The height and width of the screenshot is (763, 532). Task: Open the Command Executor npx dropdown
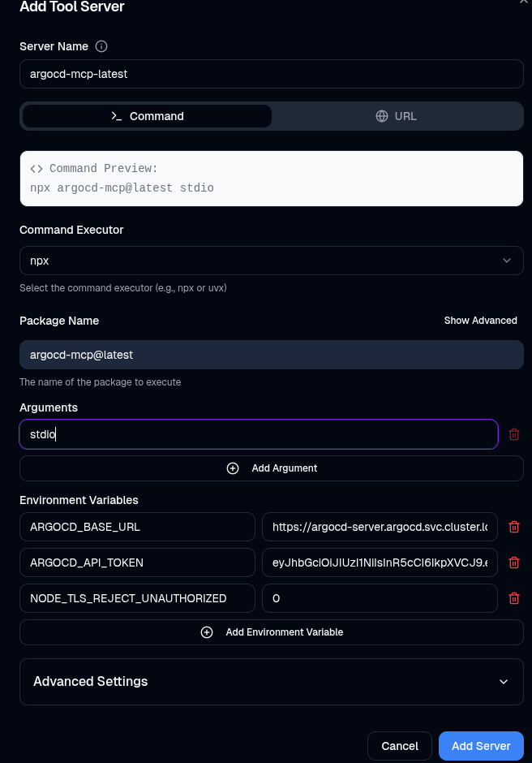[x=271, y=261]
